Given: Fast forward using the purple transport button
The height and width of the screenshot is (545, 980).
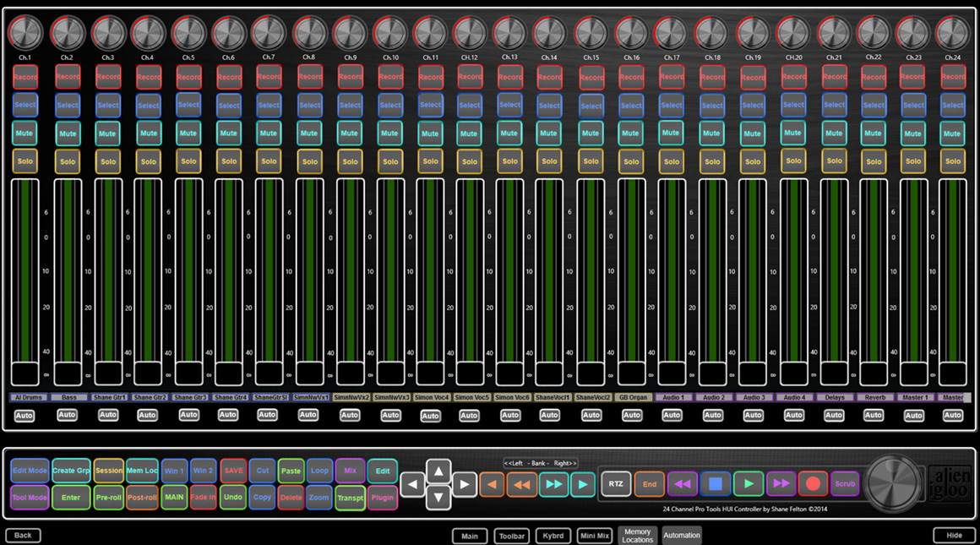Looking at the screenshot, I should 781,484.
